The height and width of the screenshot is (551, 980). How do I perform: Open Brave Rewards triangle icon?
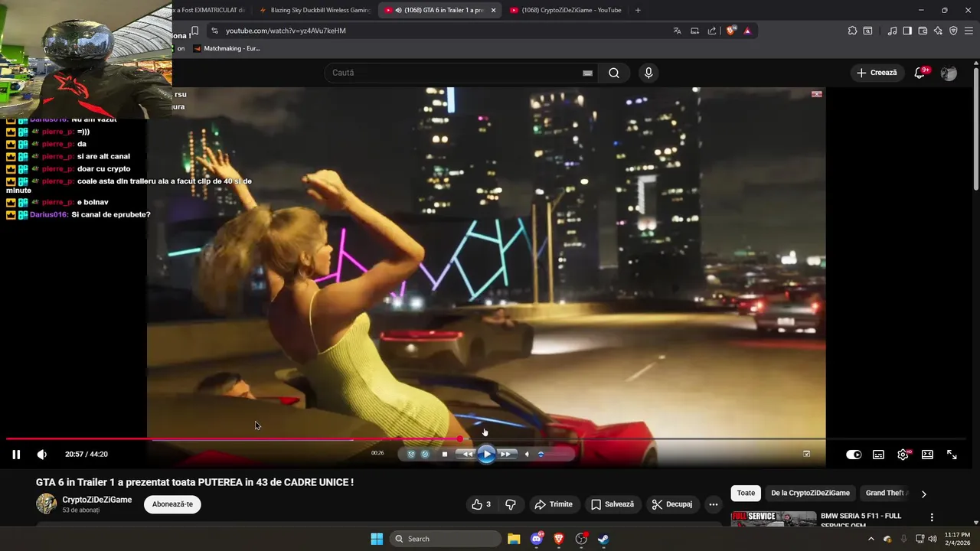tap(747, 31)
